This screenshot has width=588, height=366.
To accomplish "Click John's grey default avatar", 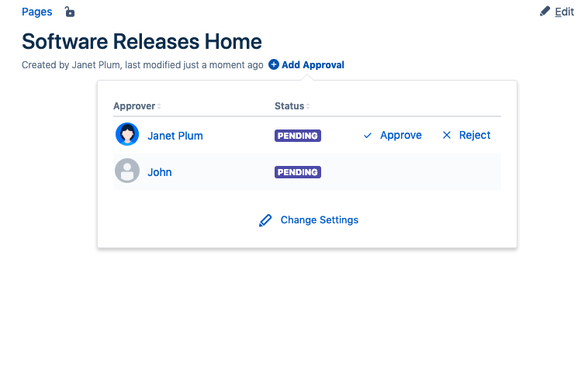I will pos(127,171).
